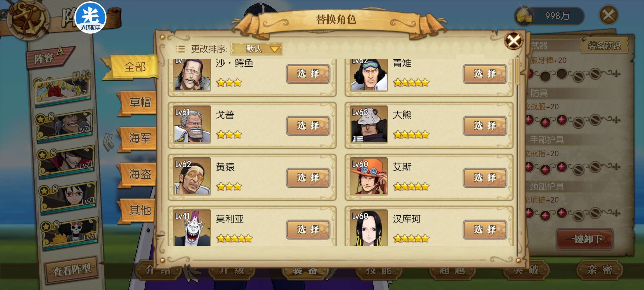Click 选择 button for 青雉

click(x=485, y=74)
